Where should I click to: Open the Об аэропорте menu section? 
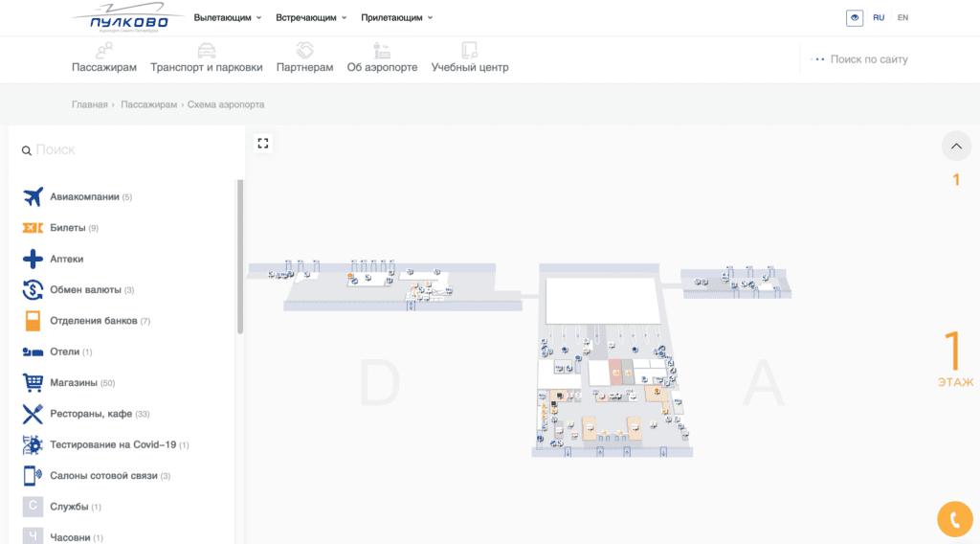pyautogui.click(x=382, y=67)
